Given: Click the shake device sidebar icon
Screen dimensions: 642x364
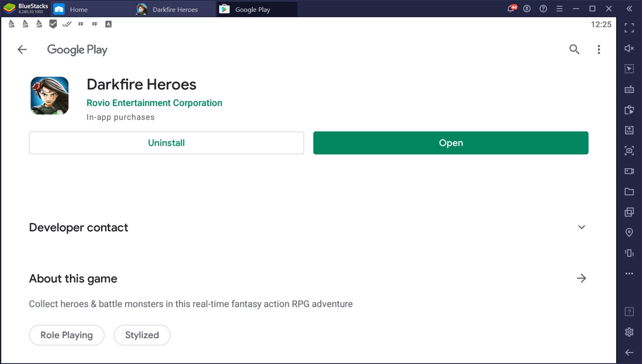Looking at the screenshot, I should [629, 253].
